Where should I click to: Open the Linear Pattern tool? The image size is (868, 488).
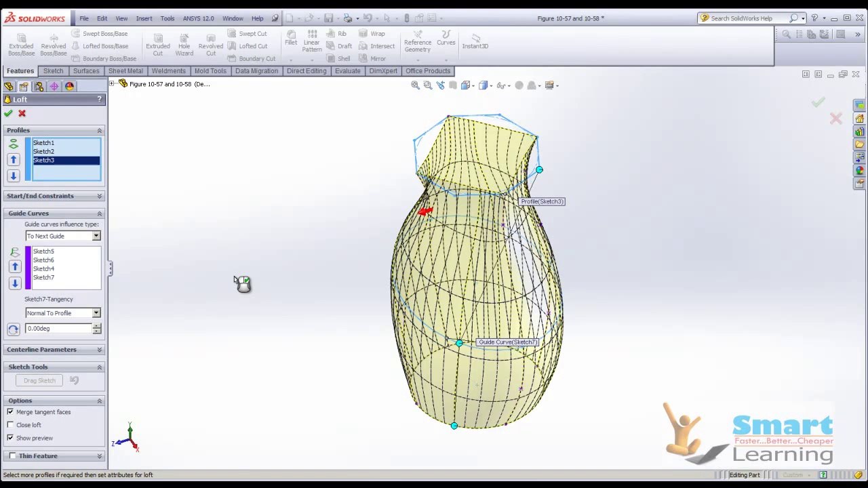tap(312, 41)
